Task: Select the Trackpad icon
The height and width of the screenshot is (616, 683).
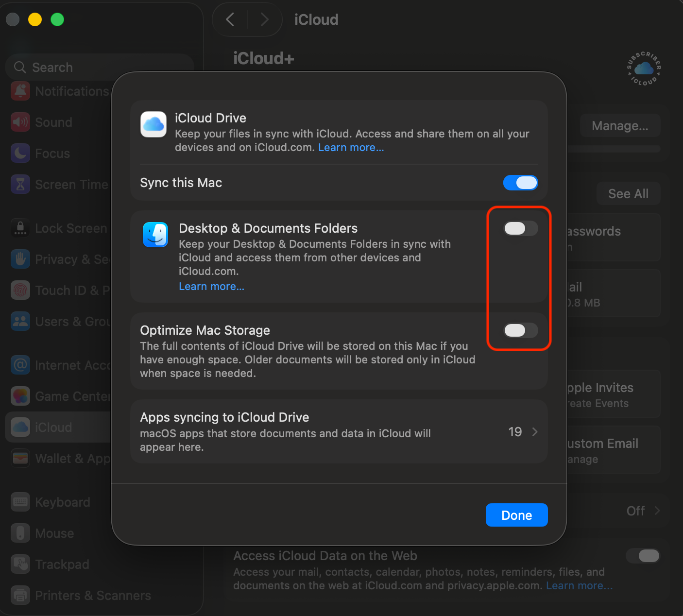Action: point(20,565)
